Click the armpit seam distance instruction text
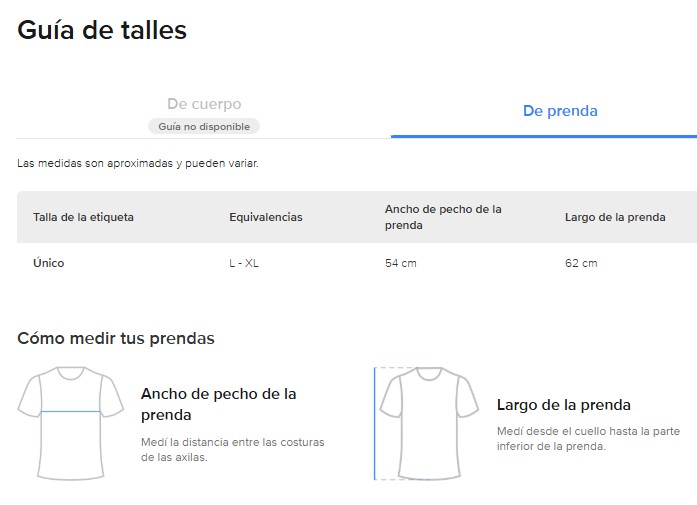This screenshot has height=505, width=697. [232, 449]
